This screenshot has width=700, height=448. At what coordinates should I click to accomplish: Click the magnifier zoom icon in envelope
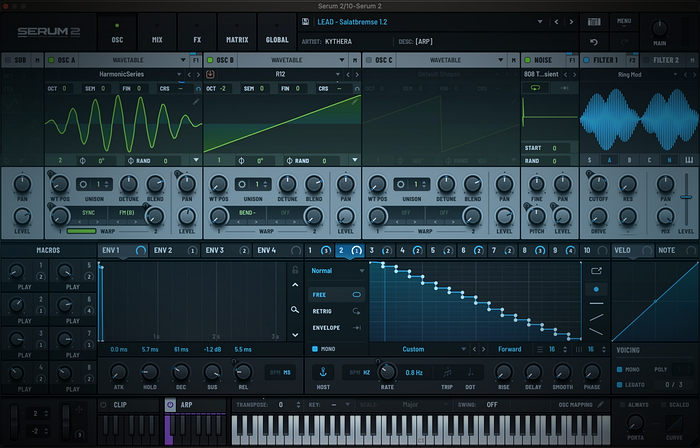[x=294, y=309]
